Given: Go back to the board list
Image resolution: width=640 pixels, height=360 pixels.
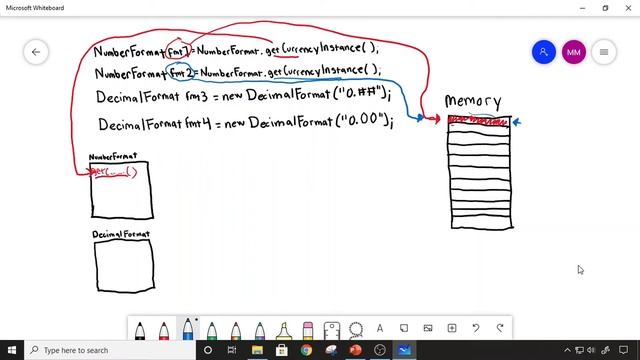Looking at the screenshot, I should click(x=36, y=52).
